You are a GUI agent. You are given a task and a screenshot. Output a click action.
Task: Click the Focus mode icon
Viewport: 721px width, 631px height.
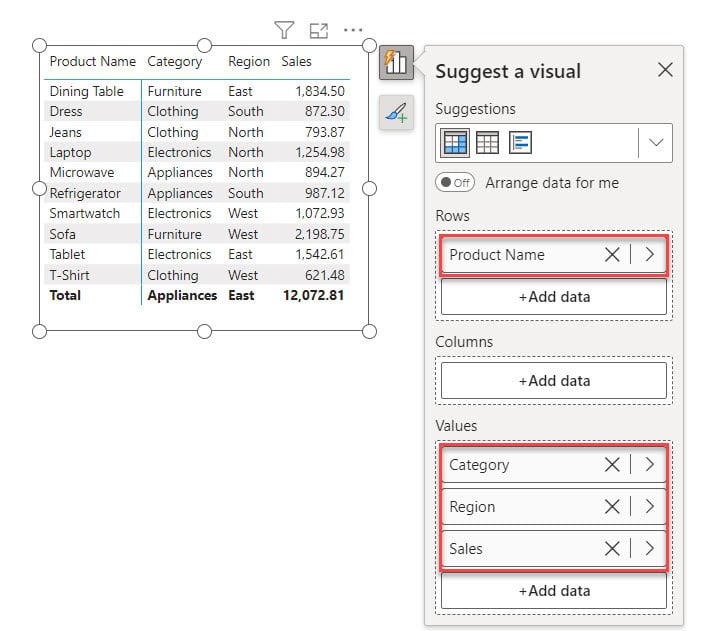[x=319, y=31]
